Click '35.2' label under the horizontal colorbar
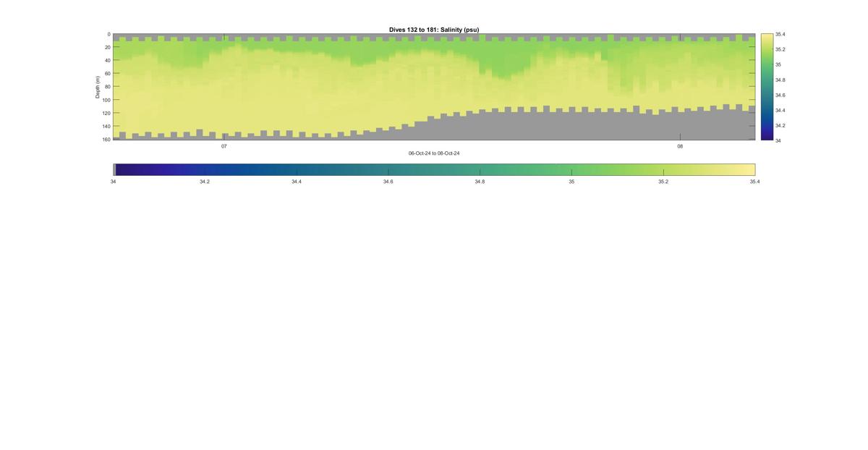The width and height of the screenshot is (868, 450). 663,182
